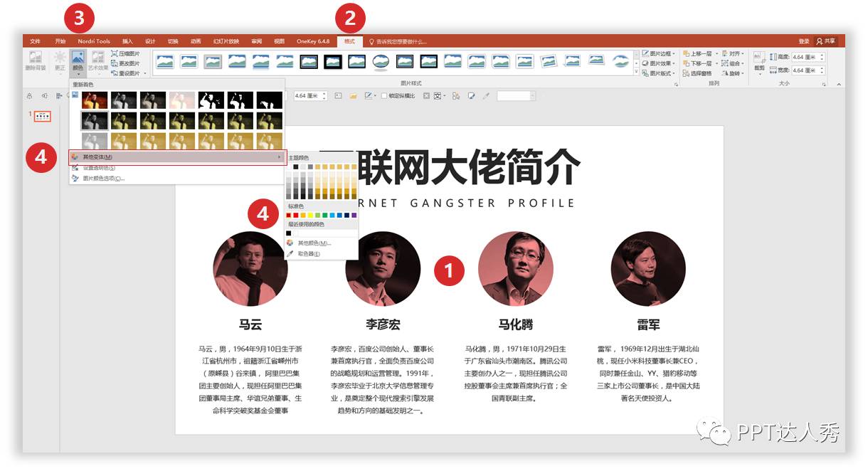
Task: Click Compress Pictures (压缩图片)
Action: coord(126,53)
